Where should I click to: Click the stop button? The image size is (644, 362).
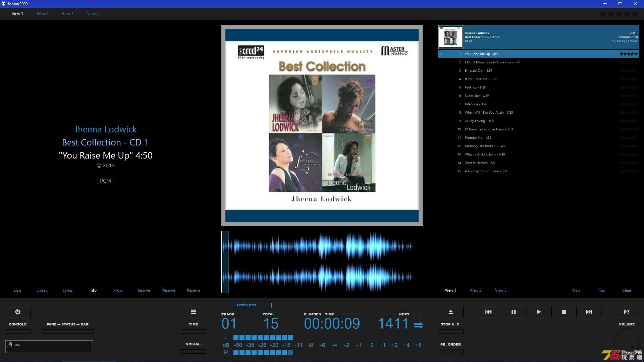pos(564,312)
